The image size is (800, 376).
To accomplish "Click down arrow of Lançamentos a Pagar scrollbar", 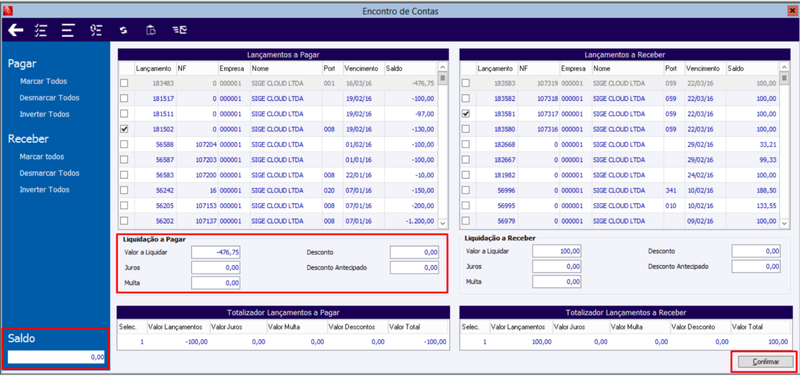I will pyautogui.click(x=443, y=223).
